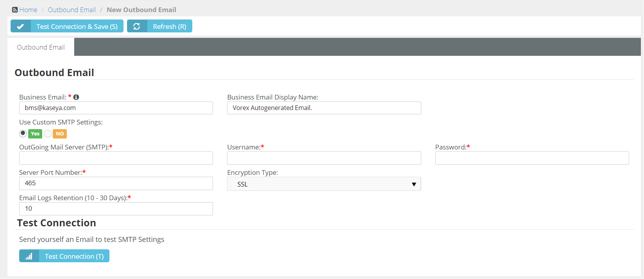This screenshot has width=644, height=279.
Task: Select the Yes radio button for custom SMTP
Action: (x=23, y=133)
